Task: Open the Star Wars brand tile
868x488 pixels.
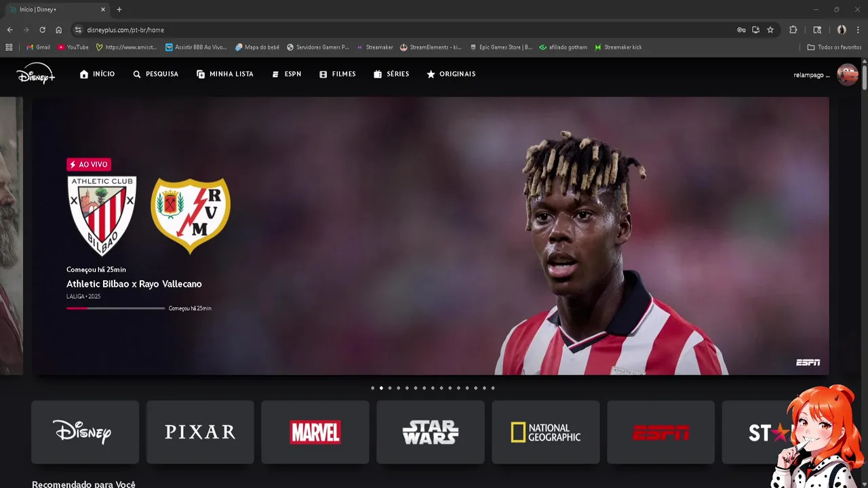Action: tap(431, 432)
